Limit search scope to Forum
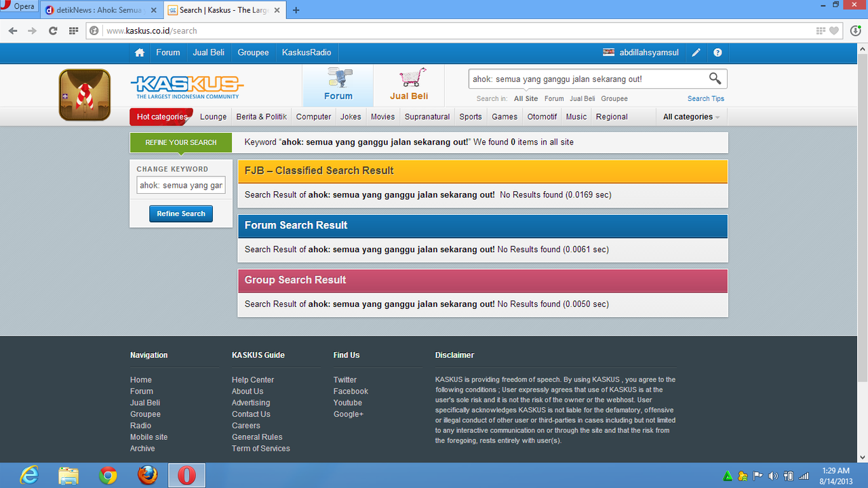This screenshot has height=488, width=868. [554, 98]
